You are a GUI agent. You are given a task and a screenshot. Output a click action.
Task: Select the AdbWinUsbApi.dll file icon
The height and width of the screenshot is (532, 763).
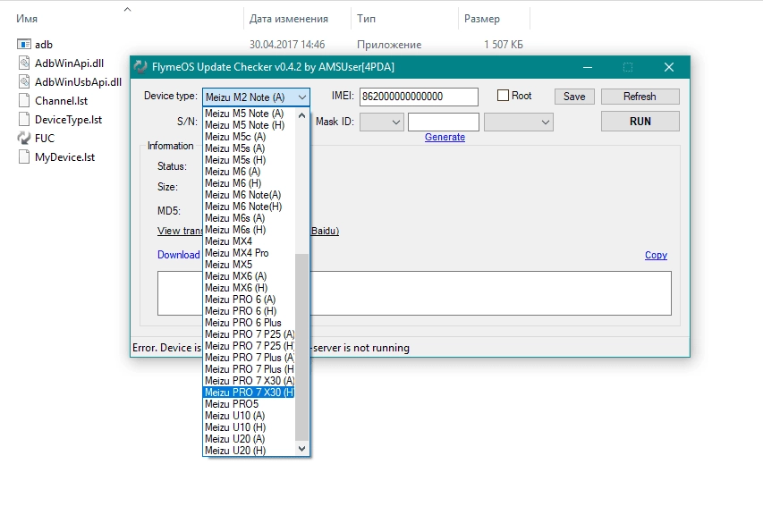(24, 81)
